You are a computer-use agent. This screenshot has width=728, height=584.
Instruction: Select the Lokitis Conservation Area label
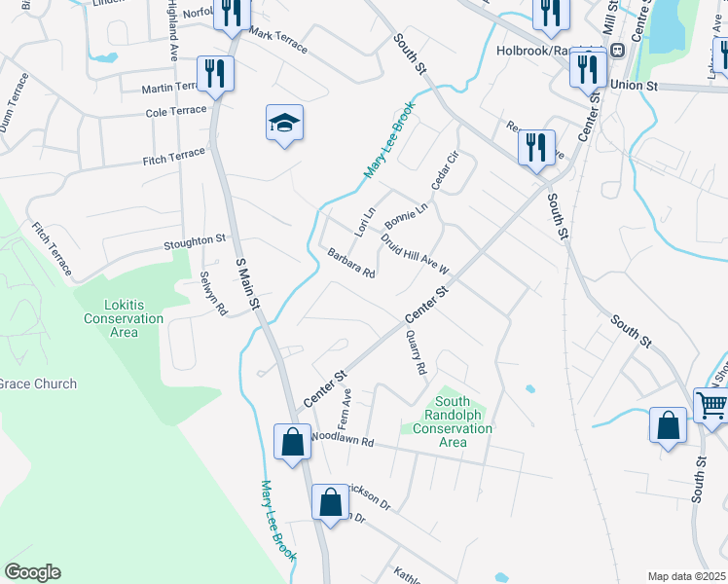coord(124,318)
